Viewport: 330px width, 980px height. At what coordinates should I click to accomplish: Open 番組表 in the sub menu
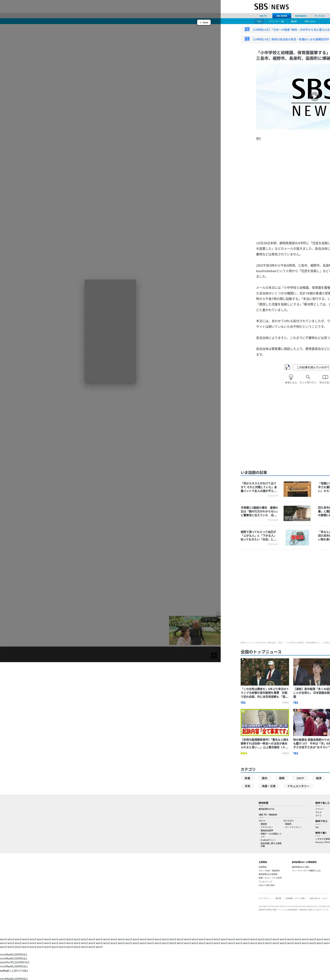click(294, 21)
